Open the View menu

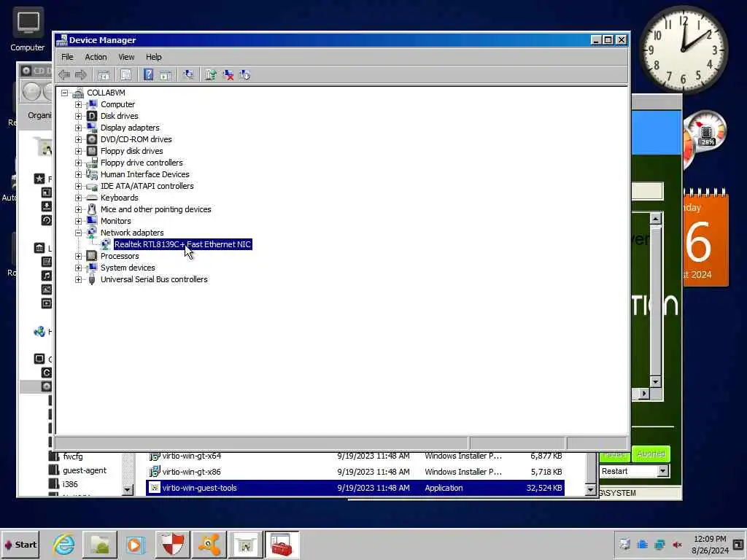126,57
